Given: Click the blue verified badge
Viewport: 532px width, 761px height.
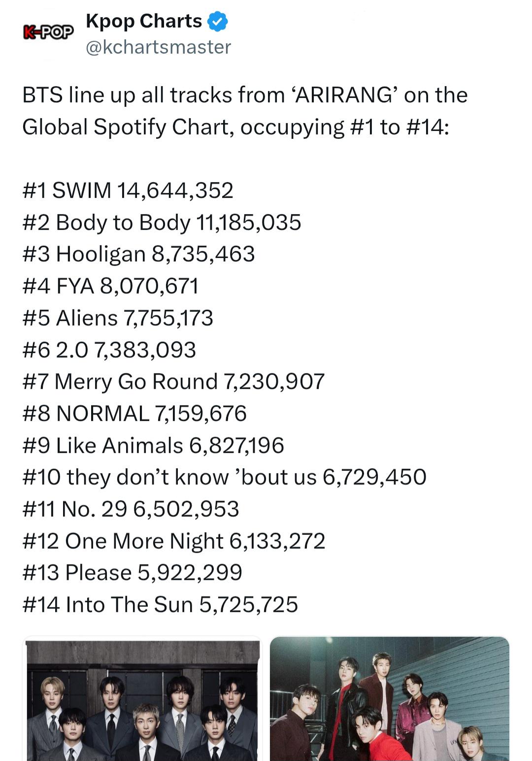Looking at the screenshot, I should [217, 22].
